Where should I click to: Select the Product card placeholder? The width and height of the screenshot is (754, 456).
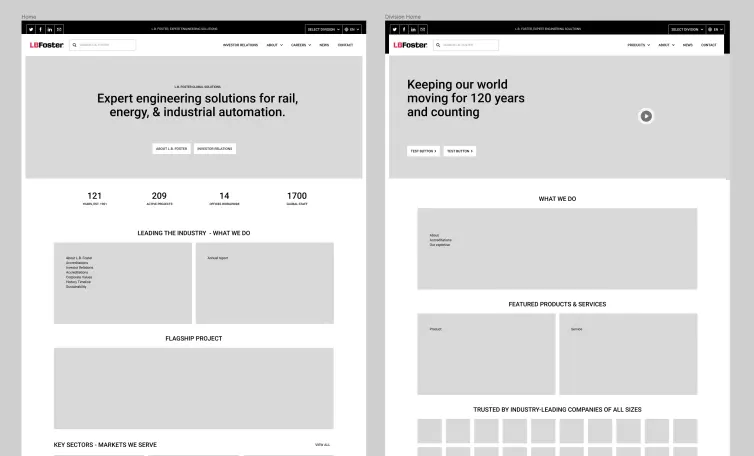486,354
